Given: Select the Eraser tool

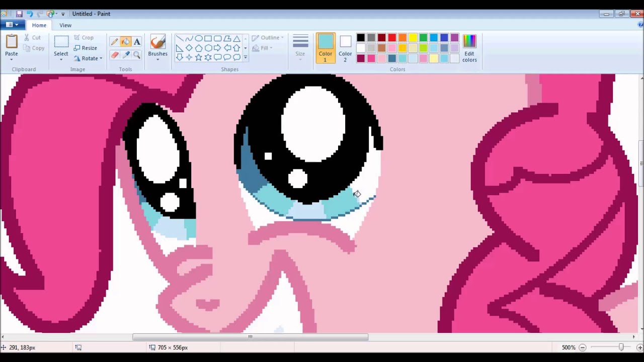Looking at the screenshot, I should point(114,55).
